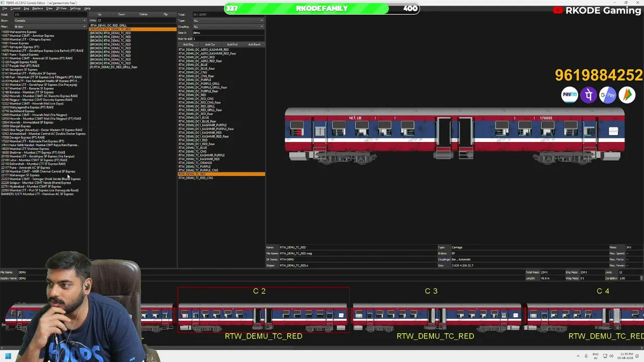Open the File menu
This screenshot has width=644, height=362.
(4, 9)
